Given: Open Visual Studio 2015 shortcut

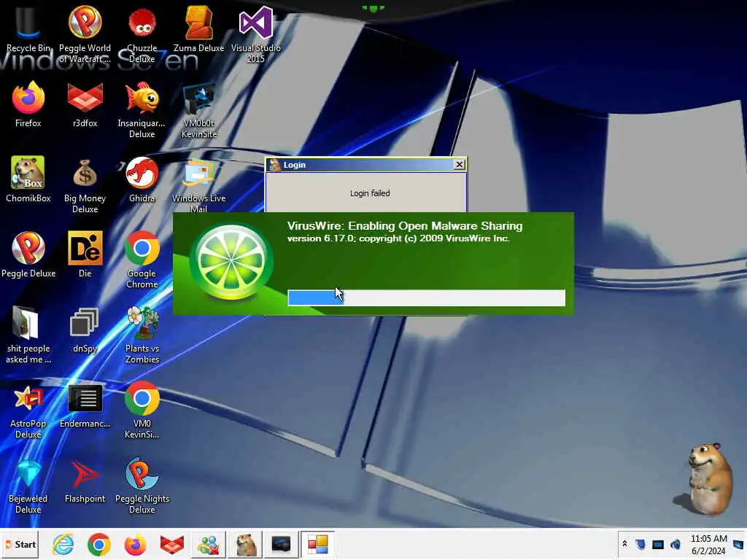Looking at the screenshot, I should tap(256, 34).
